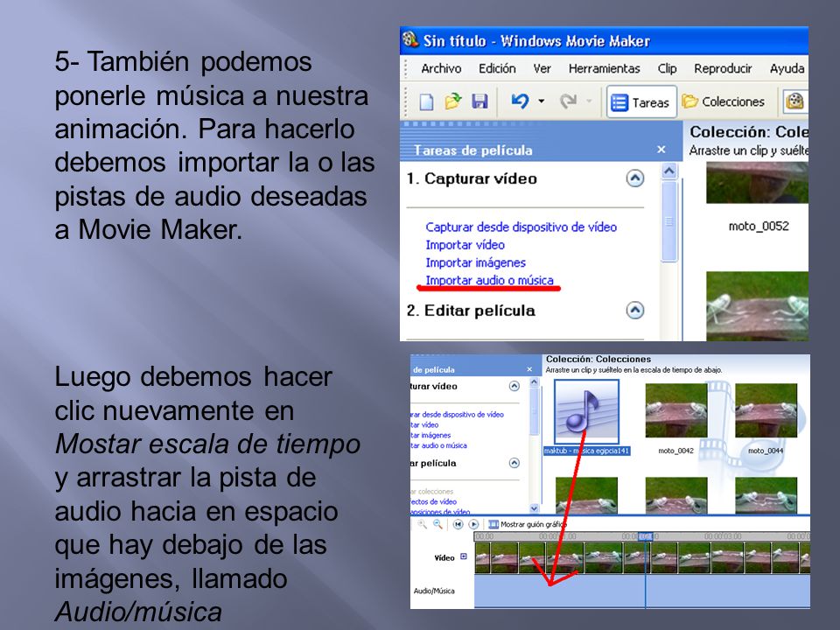Viewport: 840px width, 630px height.
Task: Click the Save Project floppy disk icon
Action: click(479, 101)
